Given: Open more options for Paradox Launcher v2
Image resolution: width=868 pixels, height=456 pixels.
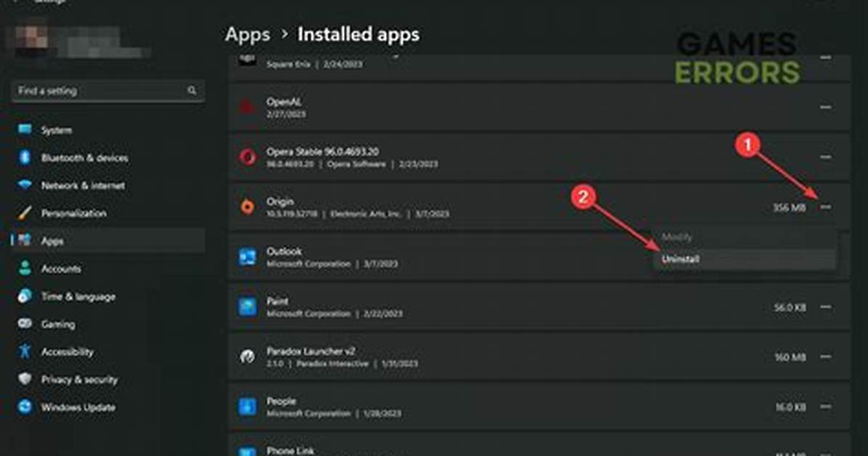Looking at the screenshot, I should click(825, 357).
